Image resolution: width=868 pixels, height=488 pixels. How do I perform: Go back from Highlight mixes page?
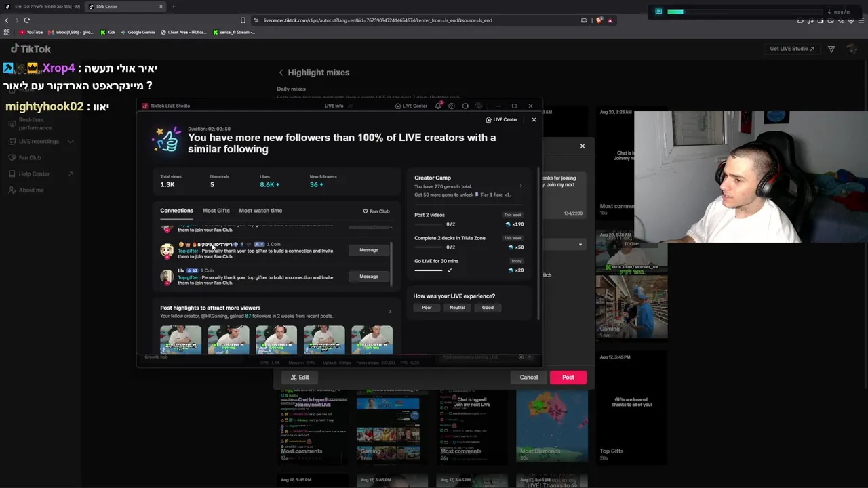tap(281, 73)
